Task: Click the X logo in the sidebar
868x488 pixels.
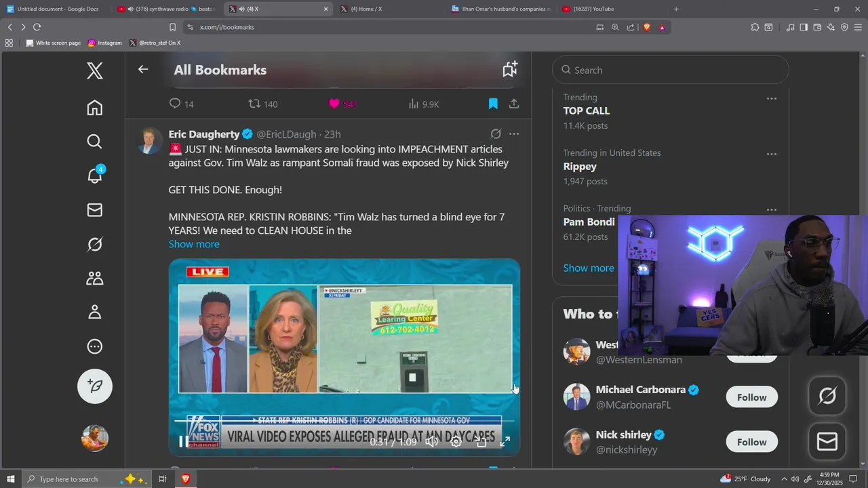Action: 95,70
